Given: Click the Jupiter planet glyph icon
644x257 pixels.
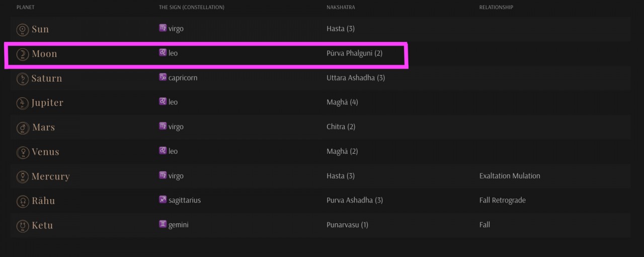Looking at the screenshot, I should pyautogui.click(x=23, y=103).
